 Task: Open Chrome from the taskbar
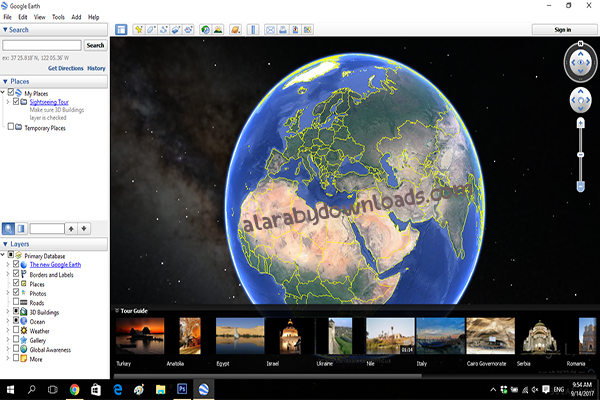point(75,390)
